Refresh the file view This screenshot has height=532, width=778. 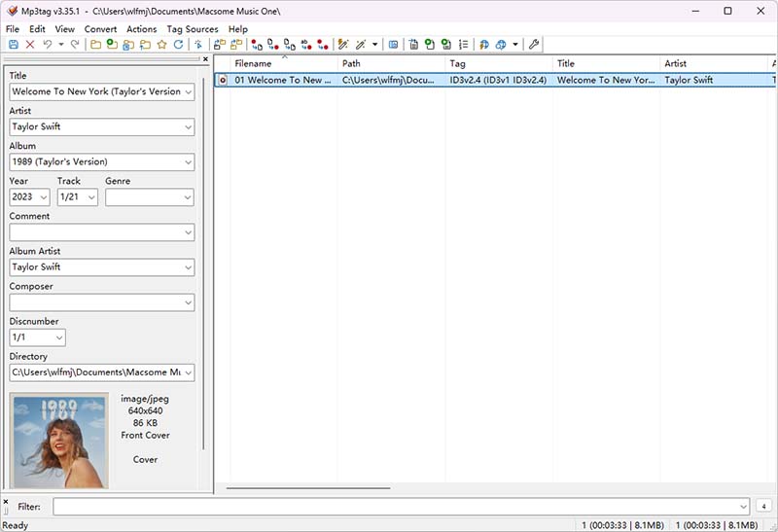point(178,45)
